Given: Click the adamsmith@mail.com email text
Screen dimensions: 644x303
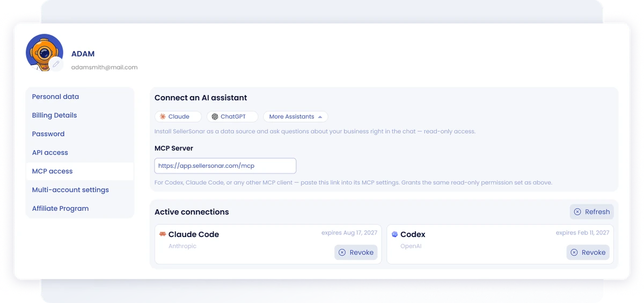Looking at the screenshot, I should click(105, 68).
